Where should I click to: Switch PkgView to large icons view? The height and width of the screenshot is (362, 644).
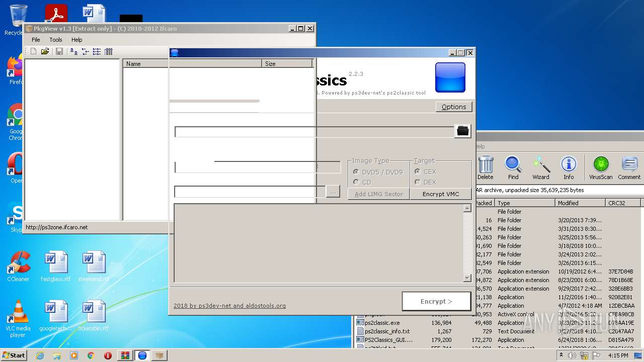tap(74, 51)
